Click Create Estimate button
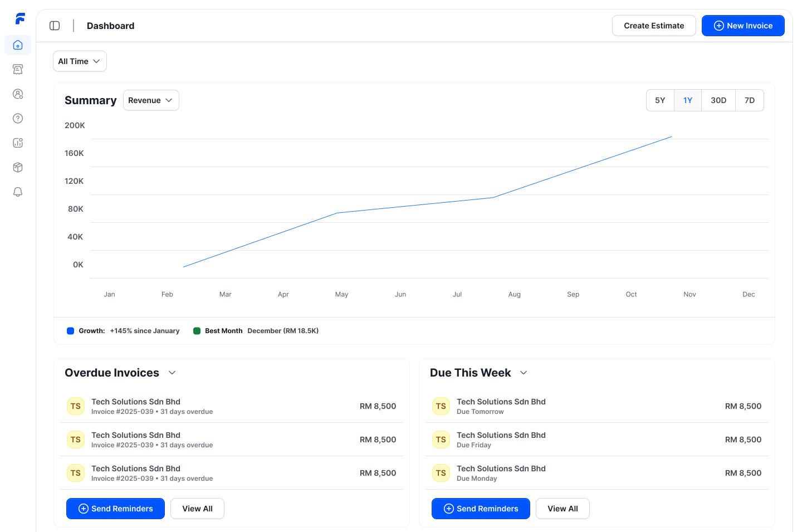 click(x=654, y=26)
